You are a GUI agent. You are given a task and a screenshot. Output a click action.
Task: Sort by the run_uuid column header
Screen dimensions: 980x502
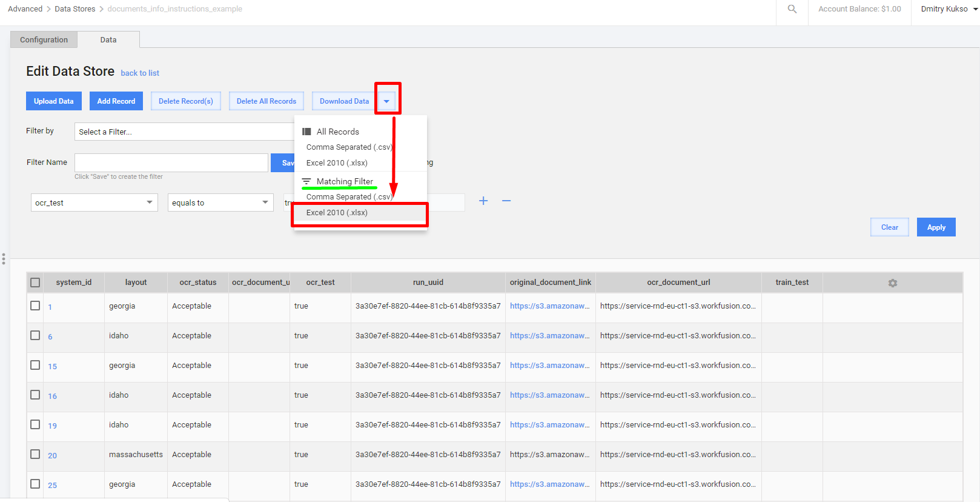(428, 283)
